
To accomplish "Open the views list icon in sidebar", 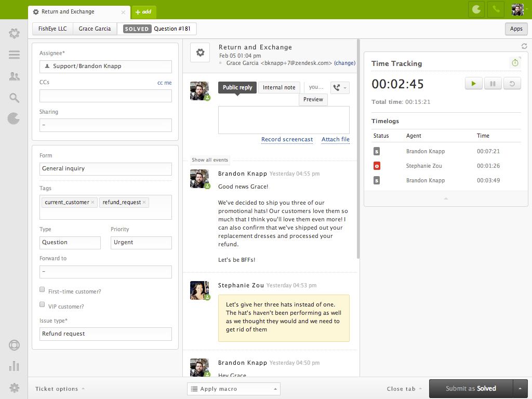I will [x=14, y=55].
